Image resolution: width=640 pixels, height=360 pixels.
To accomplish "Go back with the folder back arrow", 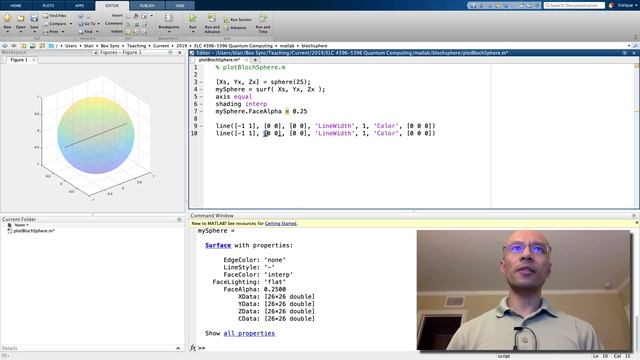I will pos(5,46).
